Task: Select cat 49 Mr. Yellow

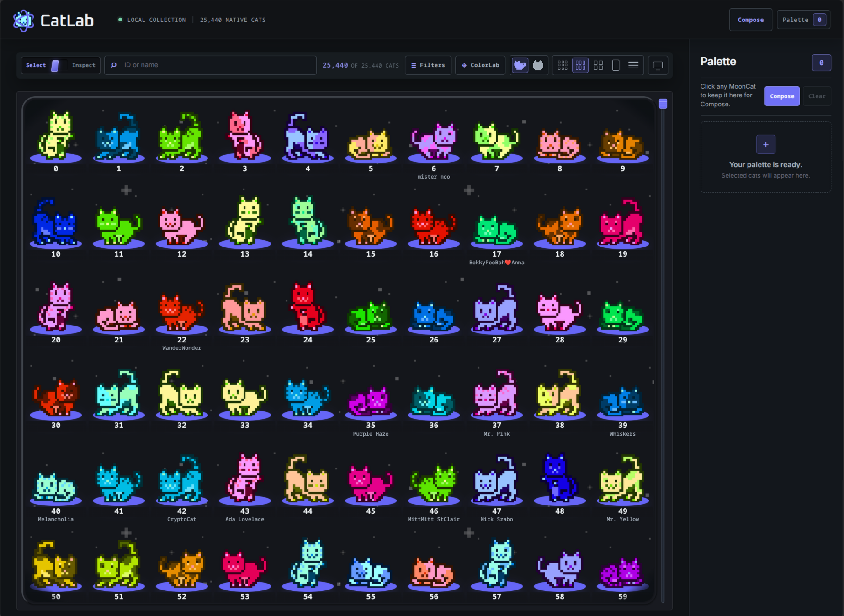Action: [x=623, y=489]
